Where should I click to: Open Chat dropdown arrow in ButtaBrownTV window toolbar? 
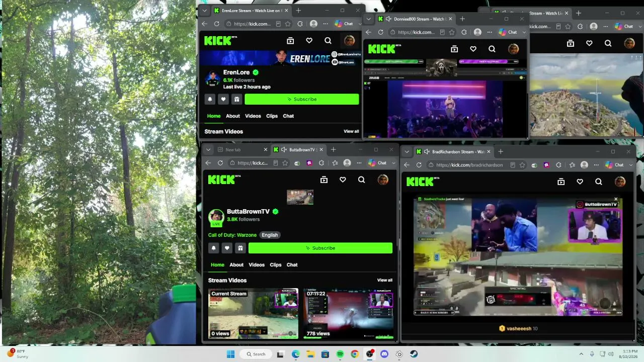point(393,163)
